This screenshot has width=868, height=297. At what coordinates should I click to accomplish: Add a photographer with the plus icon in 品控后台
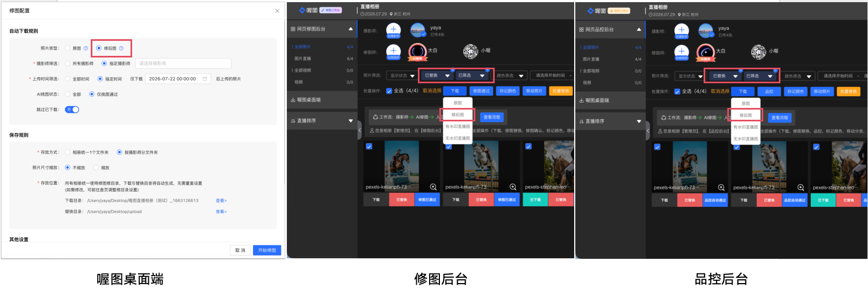[x=682, y=31]
